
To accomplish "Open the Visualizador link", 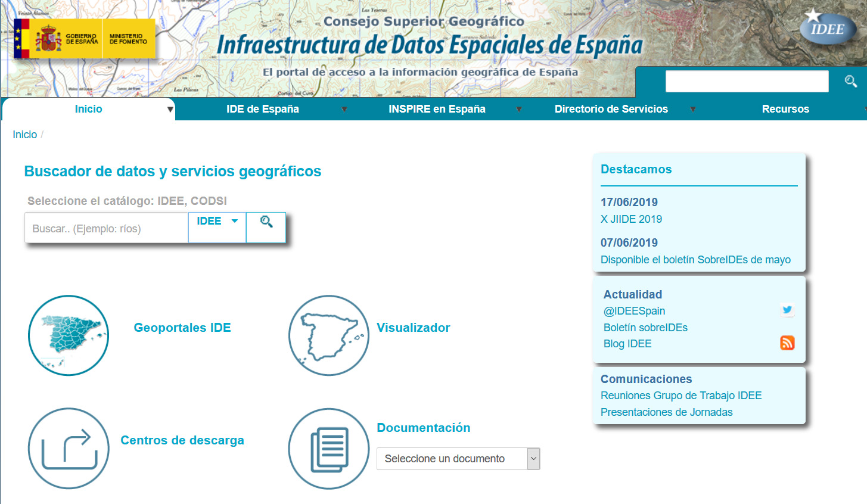I will pyautogui.click(x=414, y=328).
